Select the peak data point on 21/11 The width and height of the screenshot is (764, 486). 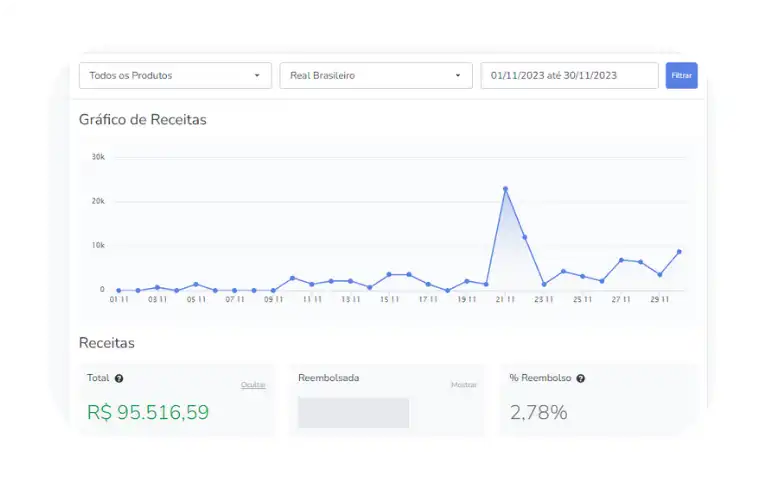click(505, 188)
